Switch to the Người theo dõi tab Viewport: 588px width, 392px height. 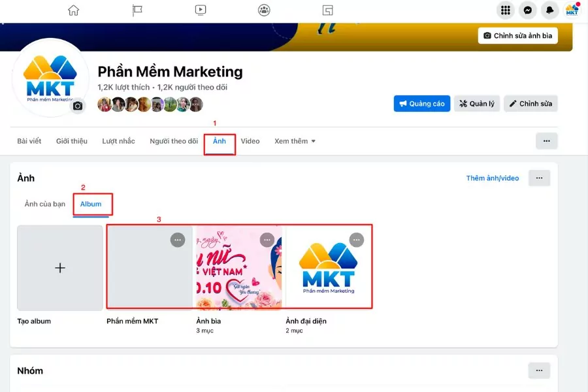[x=174, y=141]
